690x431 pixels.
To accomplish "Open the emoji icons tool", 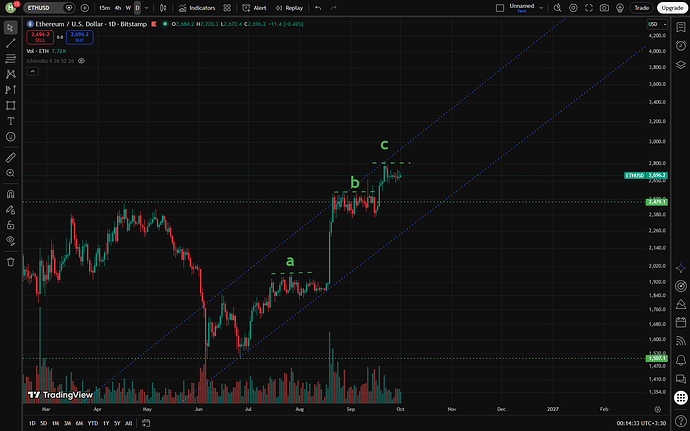I will tap(11, 137).
